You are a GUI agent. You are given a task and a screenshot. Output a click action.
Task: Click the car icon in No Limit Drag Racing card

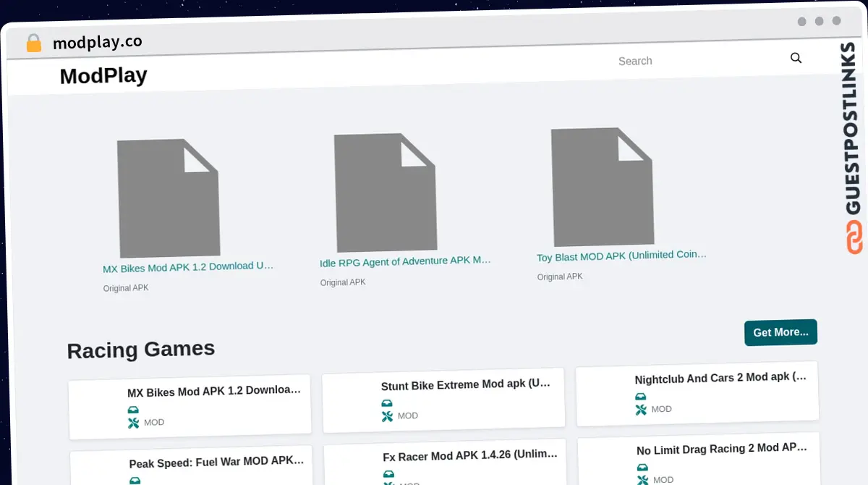coord(642,467)
